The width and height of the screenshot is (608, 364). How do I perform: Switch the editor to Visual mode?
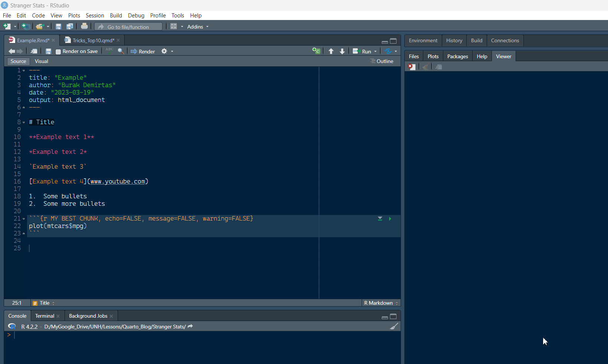pyautogui.click(x=42, y=61)
